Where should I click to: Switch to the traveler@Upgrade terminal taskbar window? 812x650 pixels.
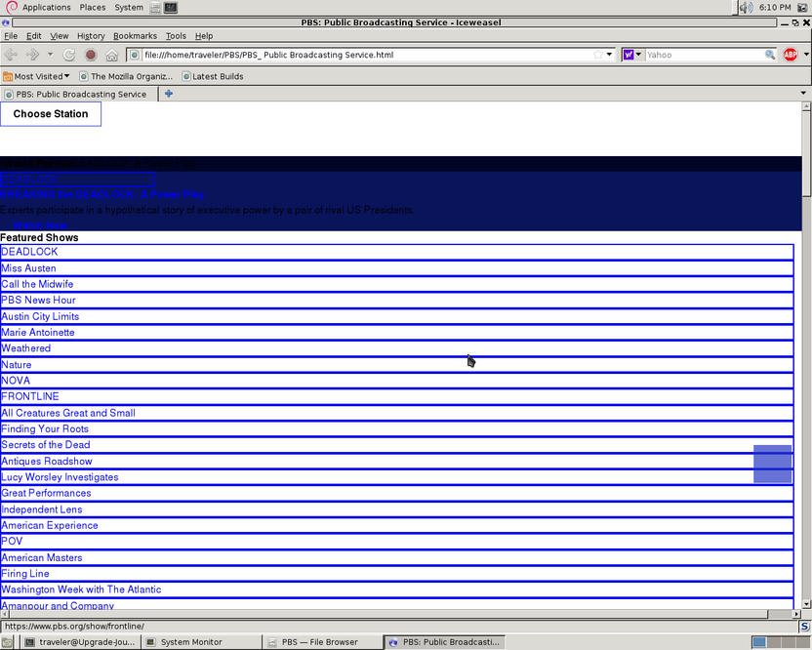(x=81, y=642)
